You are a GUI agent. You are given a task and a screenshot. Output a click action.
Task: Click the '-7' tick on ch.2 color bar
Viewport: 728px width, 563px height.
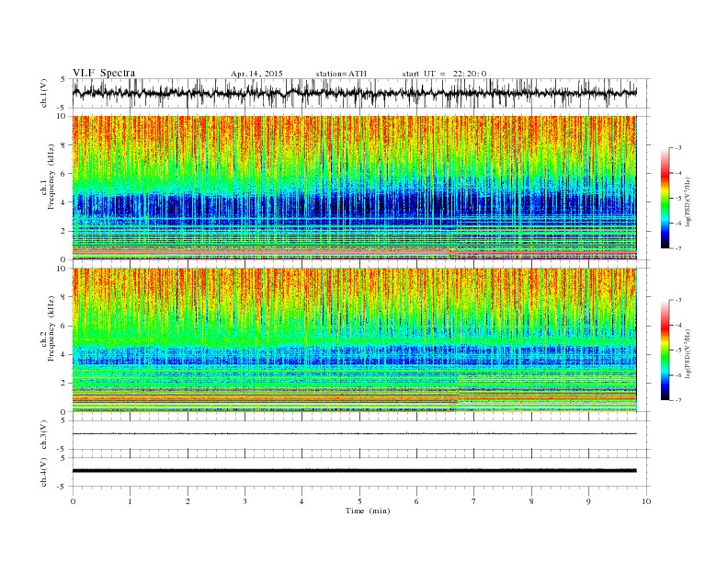(677, 400)
